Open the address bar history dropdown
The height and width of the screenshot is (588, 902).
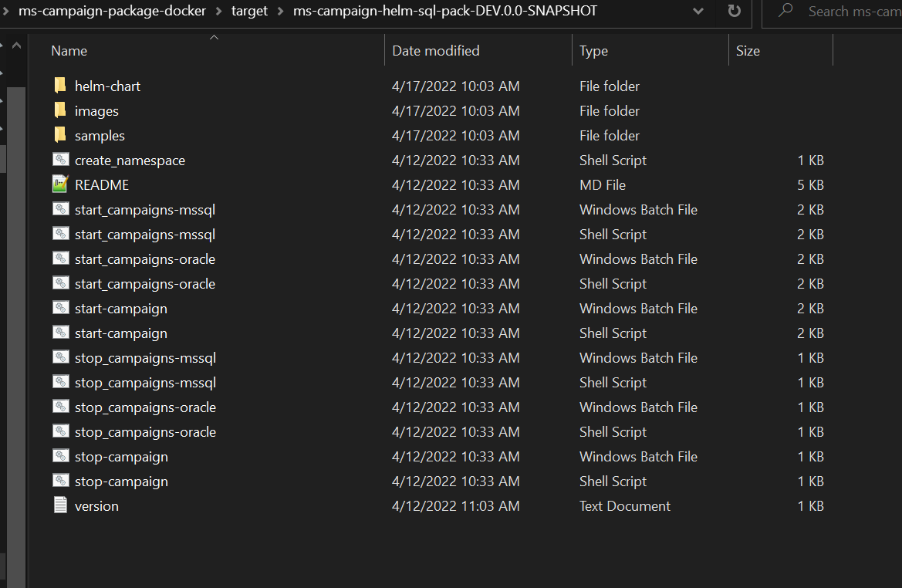click(698, 12)
